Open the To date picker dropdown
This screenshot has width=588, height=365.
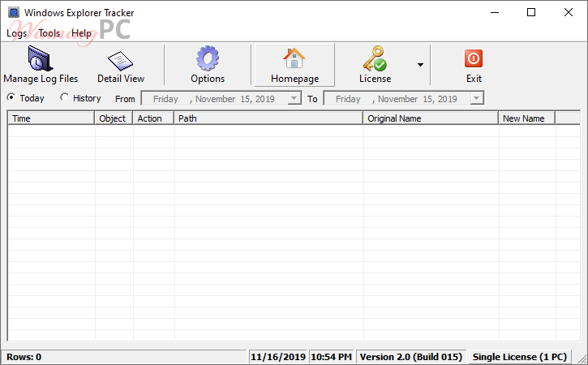477,98
